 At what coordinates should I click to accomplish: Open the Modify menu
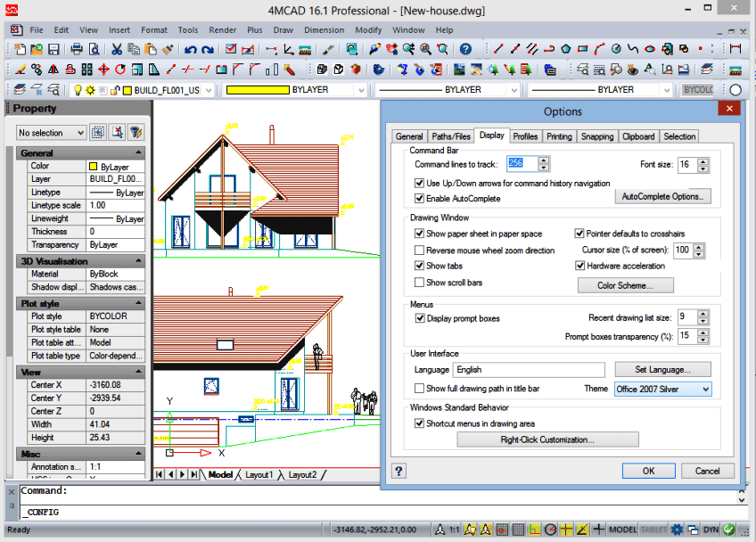coord(368,30)
